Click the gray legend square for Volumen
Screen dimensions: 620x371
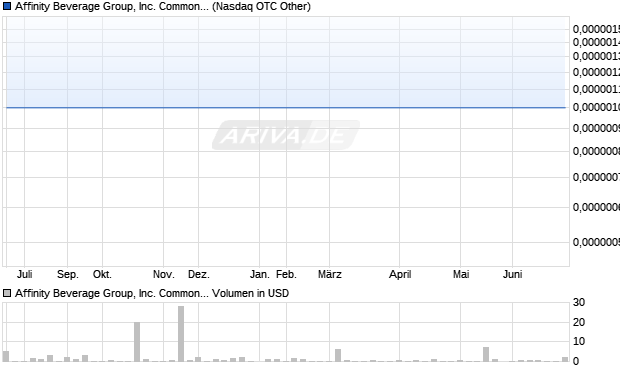(7, 293)
